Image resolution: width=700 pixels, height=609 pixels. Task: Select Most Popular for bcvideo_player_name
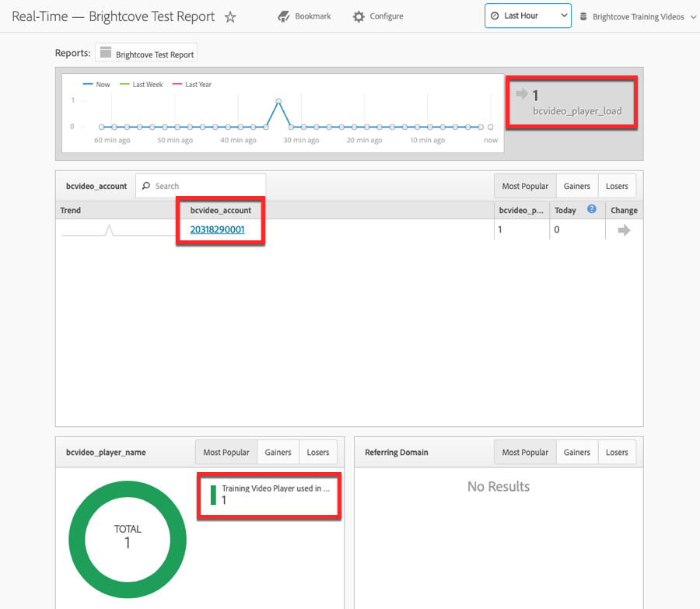(x=226, y=452)
